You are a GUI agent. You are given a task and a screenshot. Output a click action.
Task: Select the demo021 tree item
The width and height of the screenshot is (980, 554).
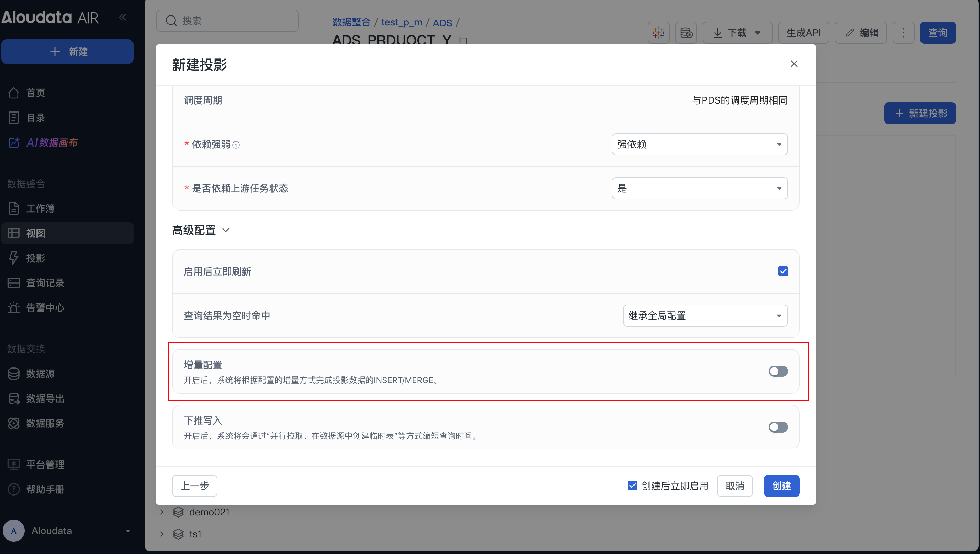click(x=209, y=512)
